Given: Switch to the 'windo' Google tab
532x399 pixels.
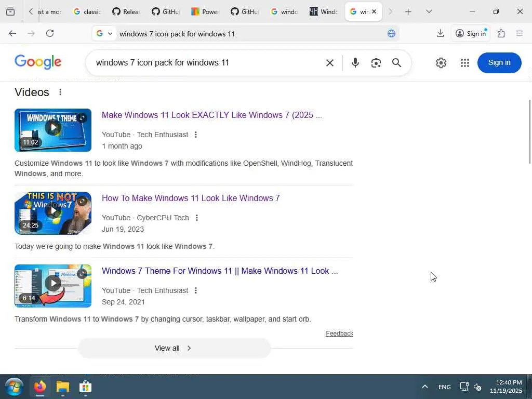Looking at the screenshot, I should (x=284, y=11).
